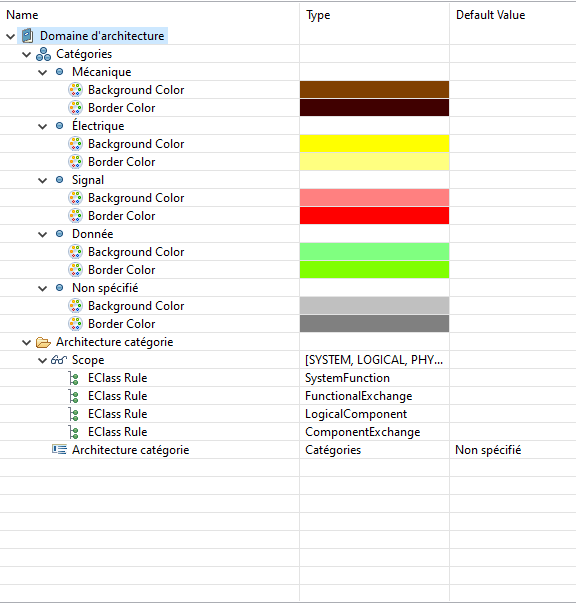Viewport: 576px width, 603px height.
Task: Collapse the Catégories tree node
Action: tap(27, 54)
